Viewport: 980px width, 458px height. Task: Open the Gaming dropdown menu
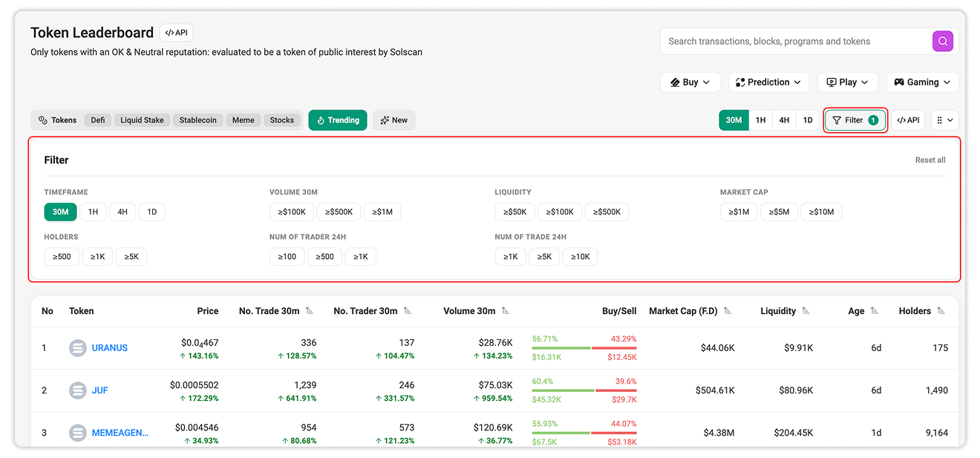(x=922, y=82)
